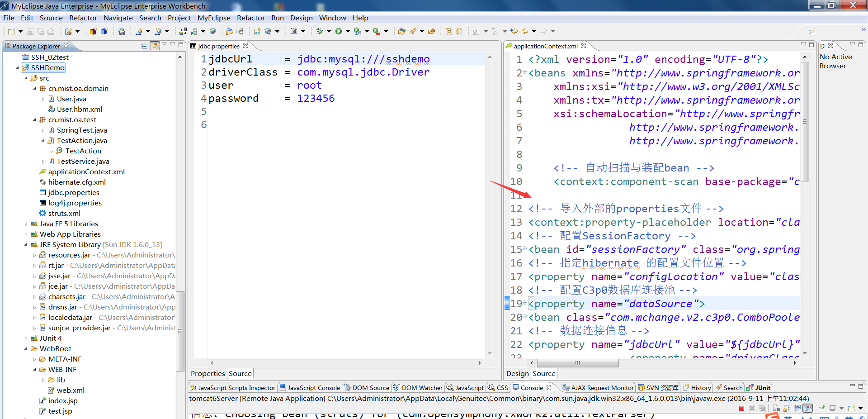Click the Save All toolbar icon

[40, 31]
